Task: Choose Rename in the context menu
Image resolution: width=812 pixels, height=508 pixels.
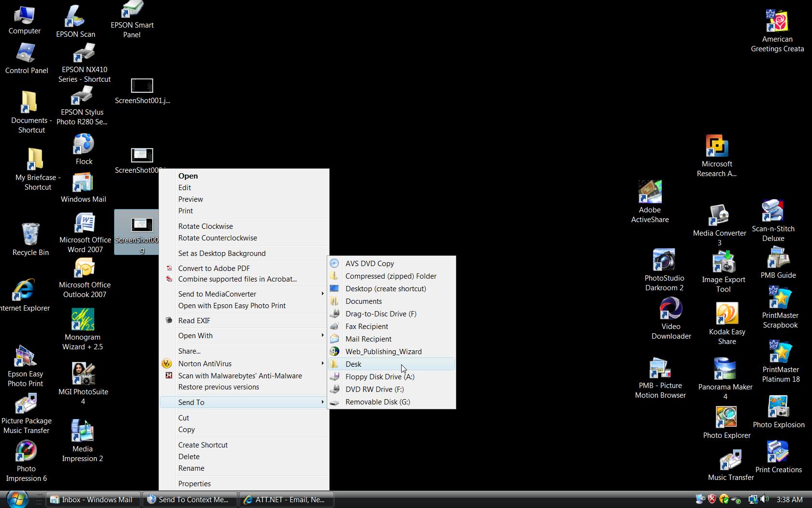Action: pyautogui.click(x=244, y=468)
